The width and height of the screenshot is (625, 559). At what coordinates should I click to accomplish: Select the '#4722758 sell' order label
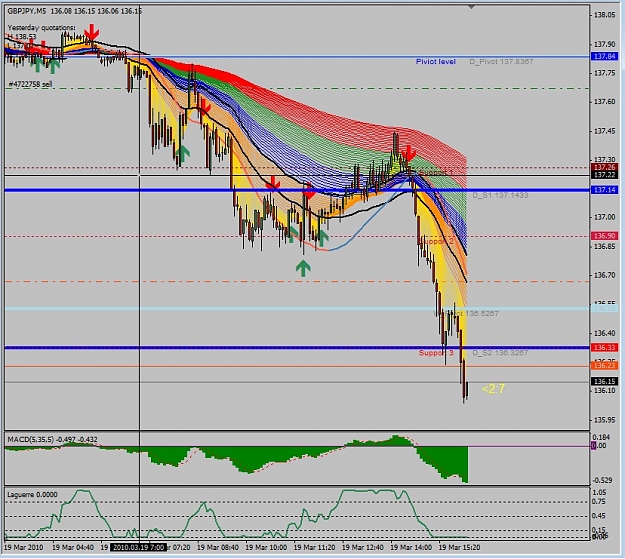(31, 84)
